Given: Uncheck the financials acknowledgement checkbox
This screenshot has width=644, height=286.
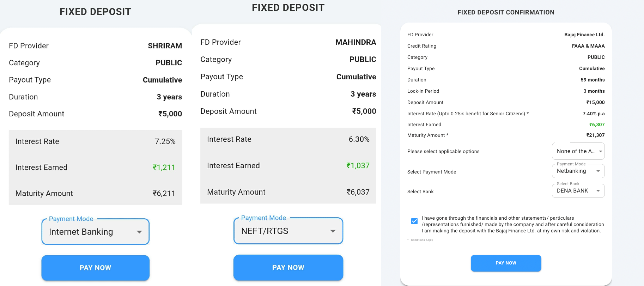Looking at the screenshot, I should tap(414, 221).
